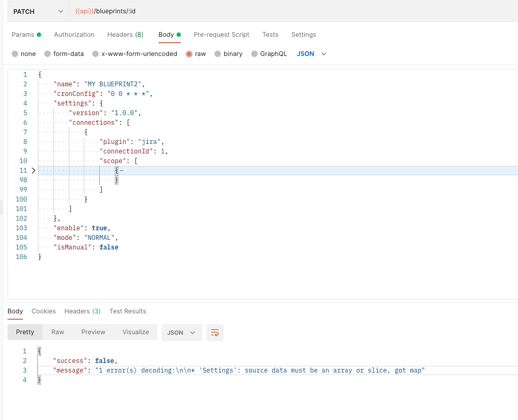The height and width of the screenshot is (420, 518).
Task: Click the "jira" plugin value
Action: (x=149, y=142)
